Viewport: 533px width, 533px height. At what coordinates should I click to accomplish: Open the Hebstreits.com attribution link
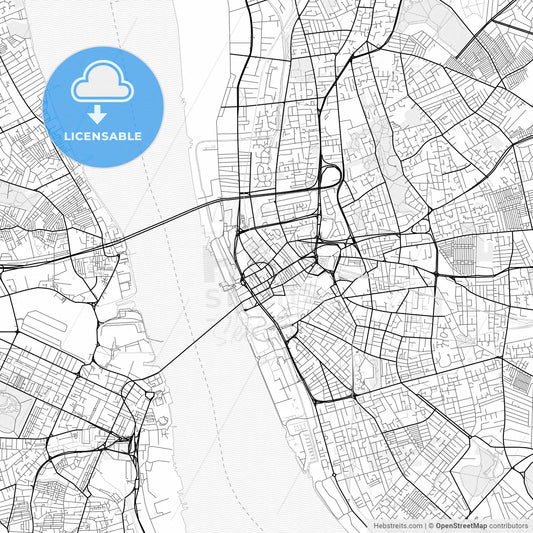coord(398,526)
